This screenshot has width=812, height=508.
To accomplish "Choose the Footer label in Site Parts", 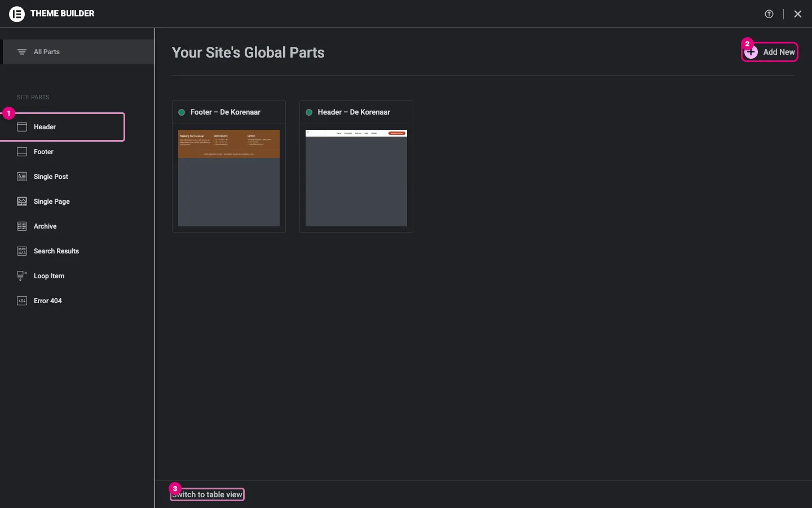I will tap(43, 152).
